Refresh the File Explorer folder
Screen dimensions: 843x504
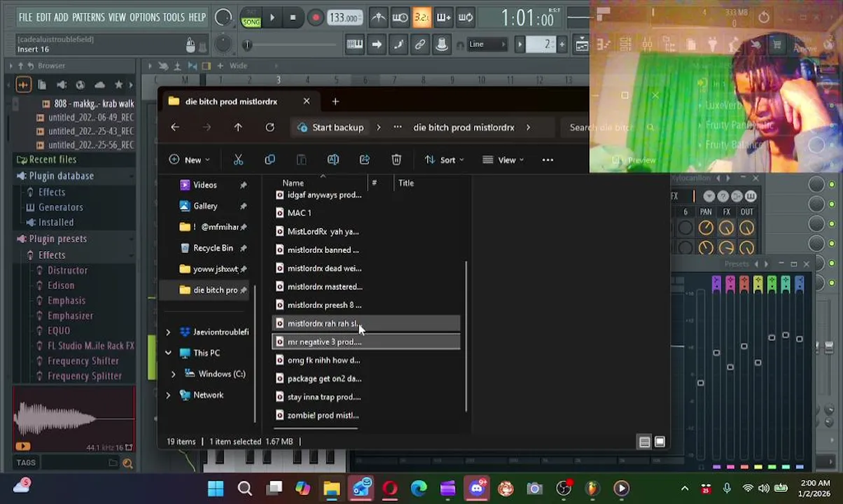(x=270, y=127)
